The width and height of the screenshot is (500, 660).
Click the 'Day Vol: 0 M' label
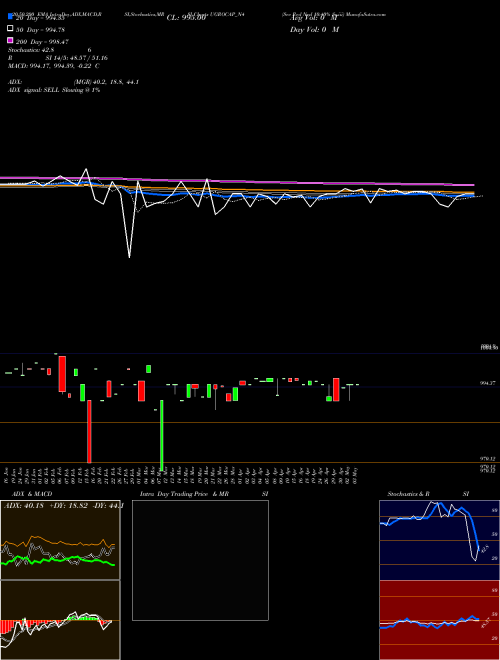coord(314,29)
